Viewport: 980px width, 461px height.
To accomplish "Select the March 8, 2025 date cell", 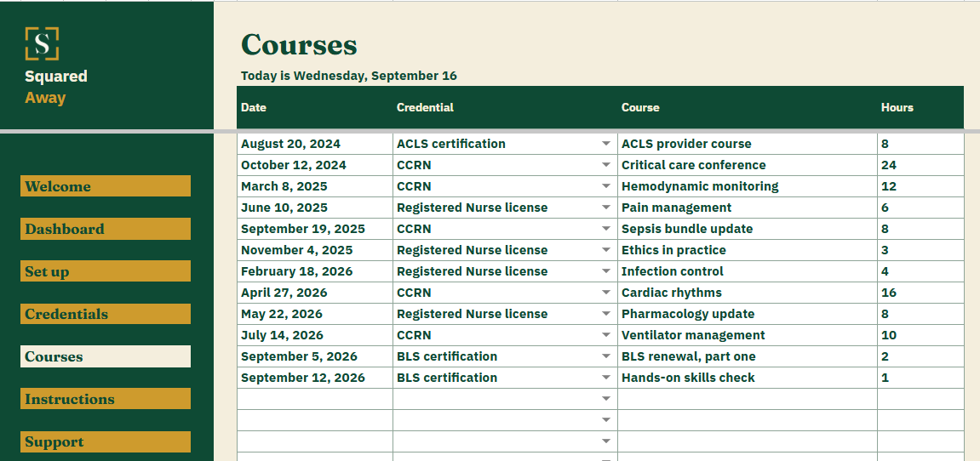I will pos(315,186).
